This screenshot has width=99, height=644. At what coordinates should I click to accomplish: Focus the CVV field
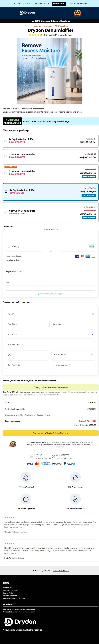[51, 288]
